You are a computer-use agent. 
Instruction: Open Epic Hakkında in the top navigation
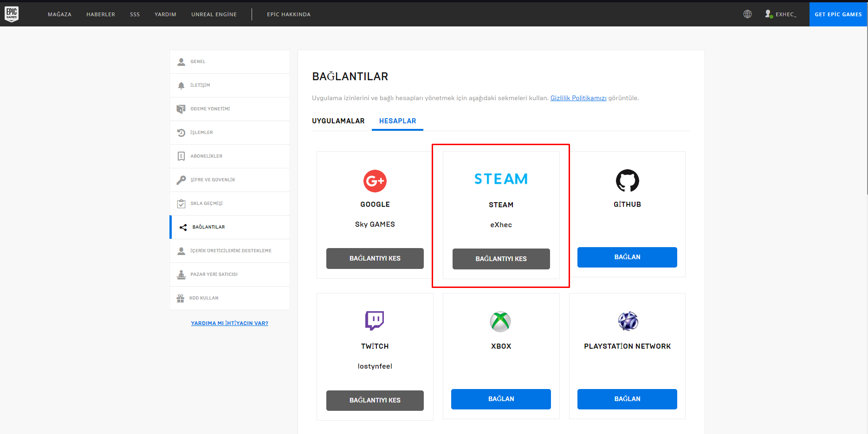coord(289,14)
